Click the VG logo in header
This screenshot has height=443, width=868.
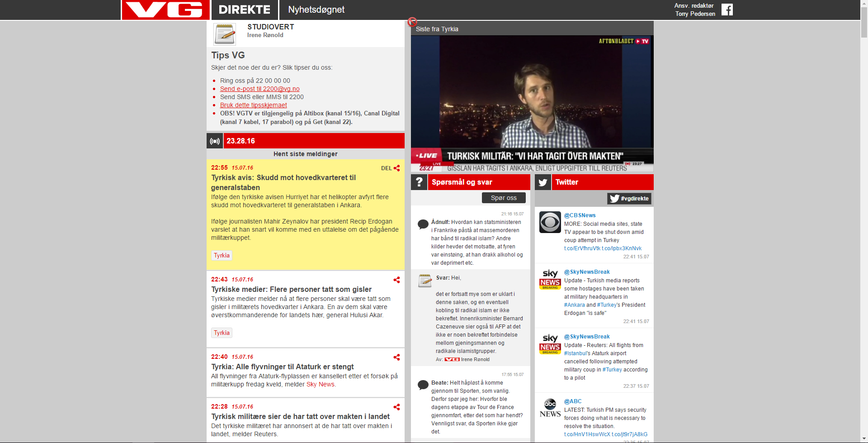coord(165,10)
